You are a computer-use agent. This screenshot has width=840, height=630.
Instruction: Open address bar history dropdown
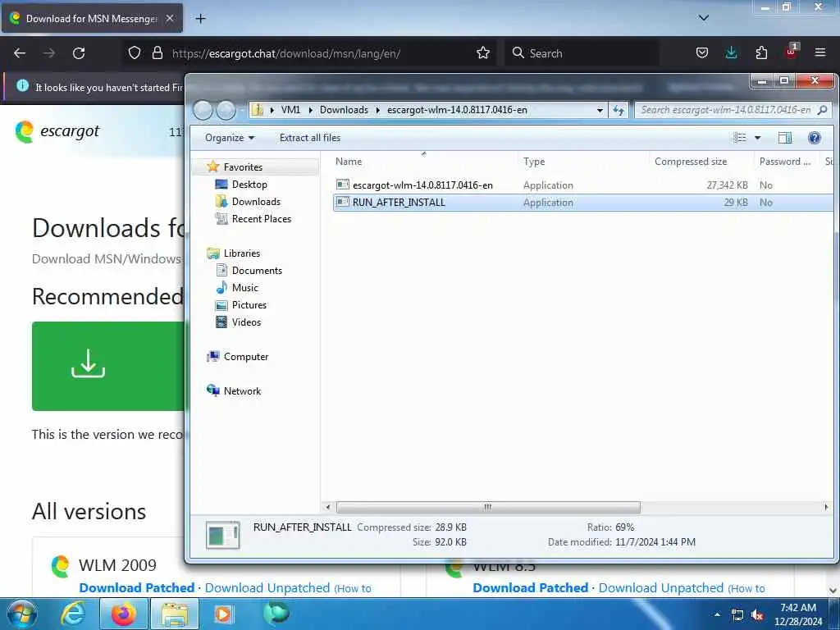tap(600, 110)
